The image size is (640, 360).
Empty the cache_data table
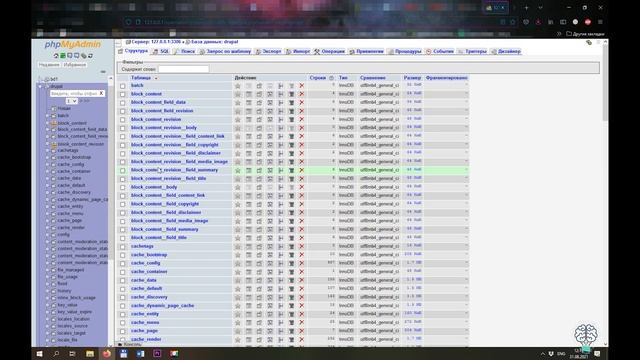coord(291,280)
